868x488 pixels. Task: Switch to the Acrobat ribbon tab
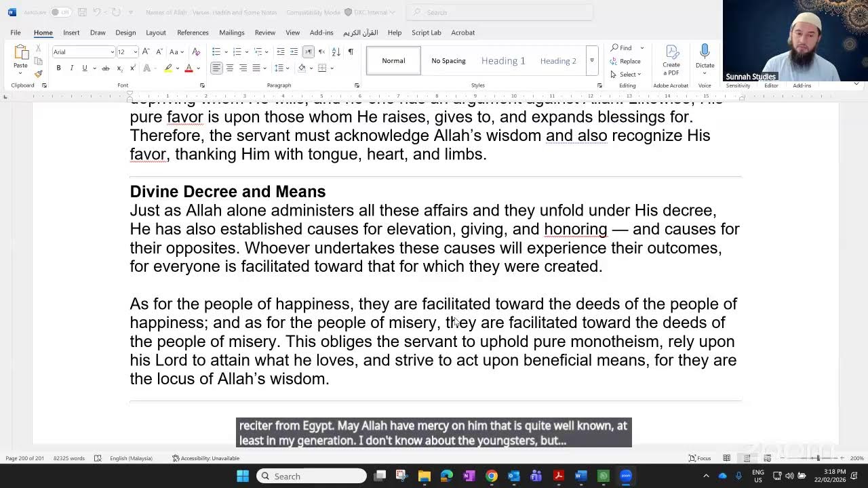pyautogui.click(x=463, y=33)
